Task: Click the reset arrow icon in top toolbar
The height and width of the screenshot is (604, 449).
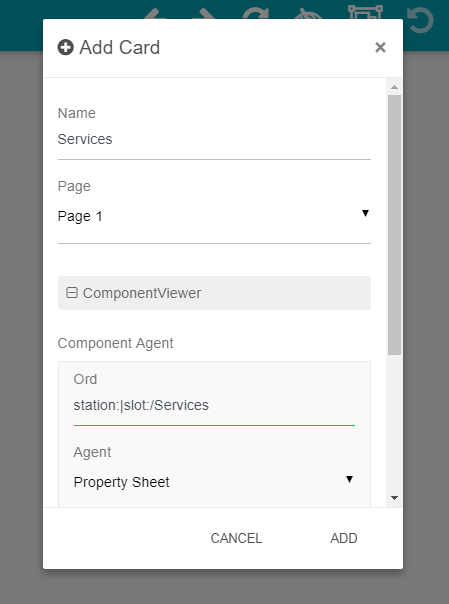Action: tap(421, 19)
